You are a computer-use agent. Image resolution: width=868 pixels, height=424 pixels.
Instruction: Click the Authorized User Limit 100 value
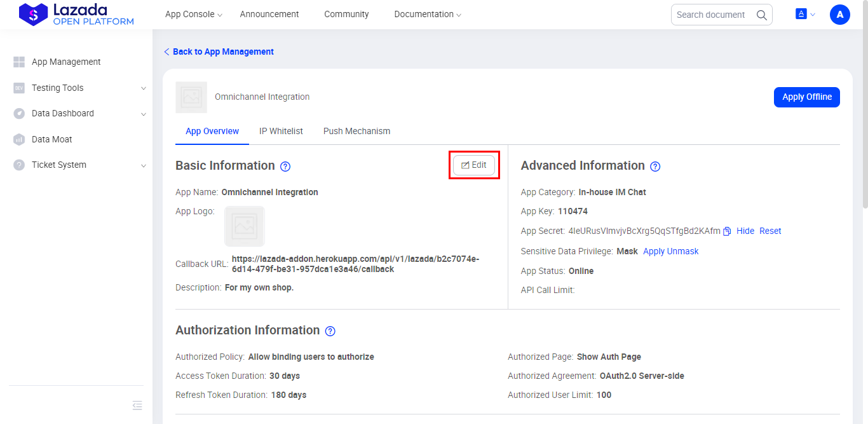(604, 395)
